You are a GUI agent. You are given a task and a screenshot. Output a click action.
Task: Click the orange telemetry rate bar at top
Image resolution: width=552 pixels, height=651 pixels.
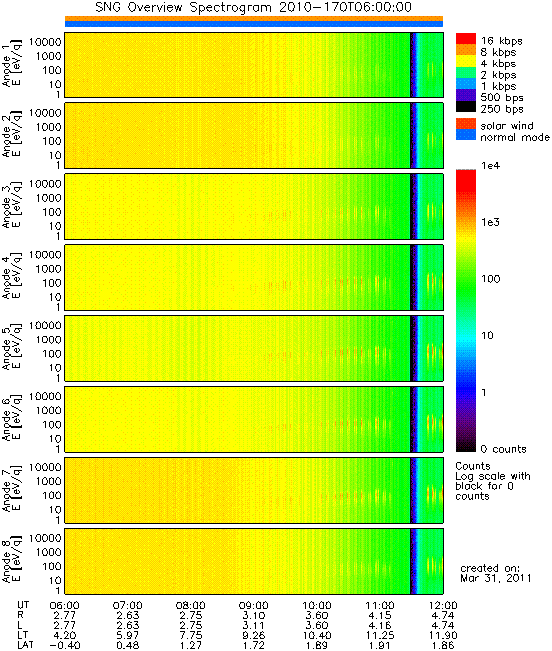[254, 18]
